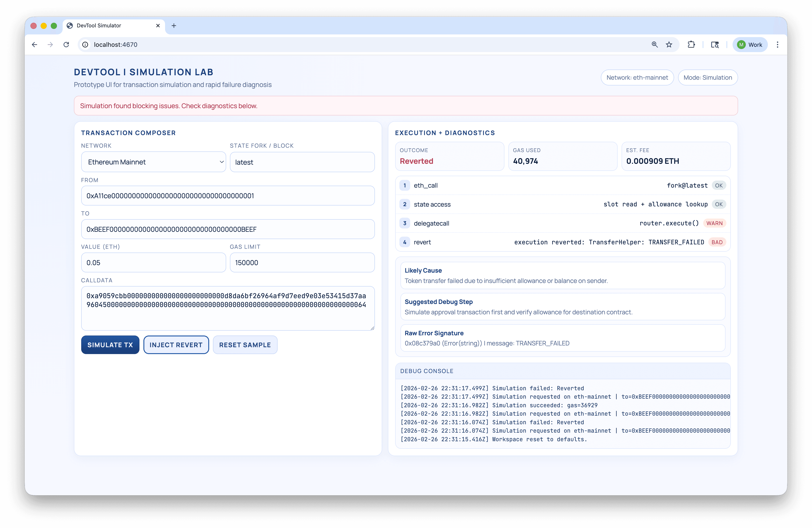Click the WARN badge on delegatecall step

pyautogui.click(x=715, y=223)
